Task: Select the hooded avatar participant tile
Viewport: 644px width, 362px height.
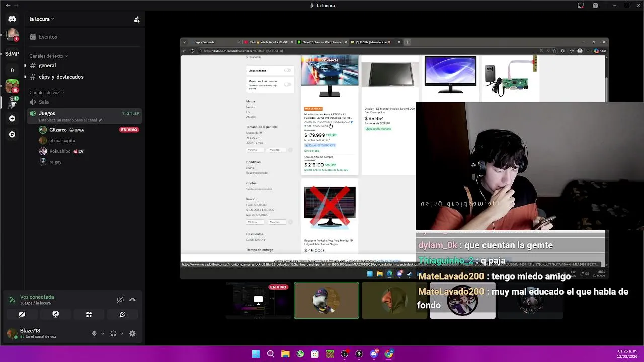Action: point(394,301)
